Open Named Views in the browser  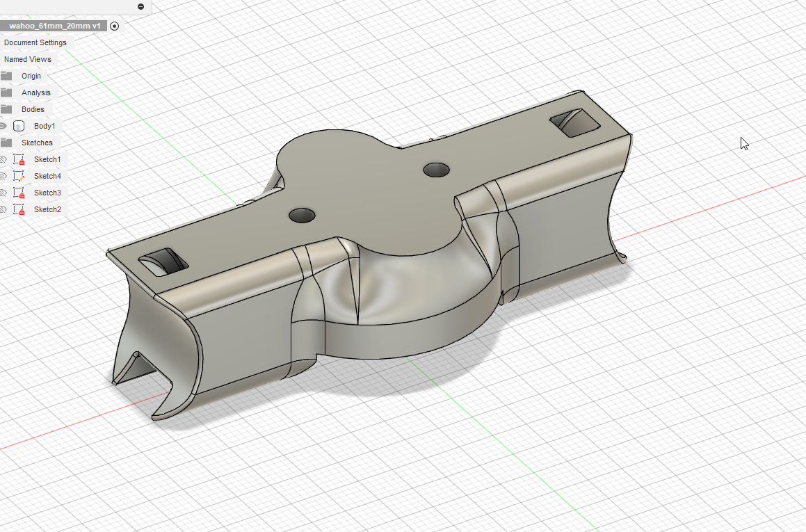point(28,59)
